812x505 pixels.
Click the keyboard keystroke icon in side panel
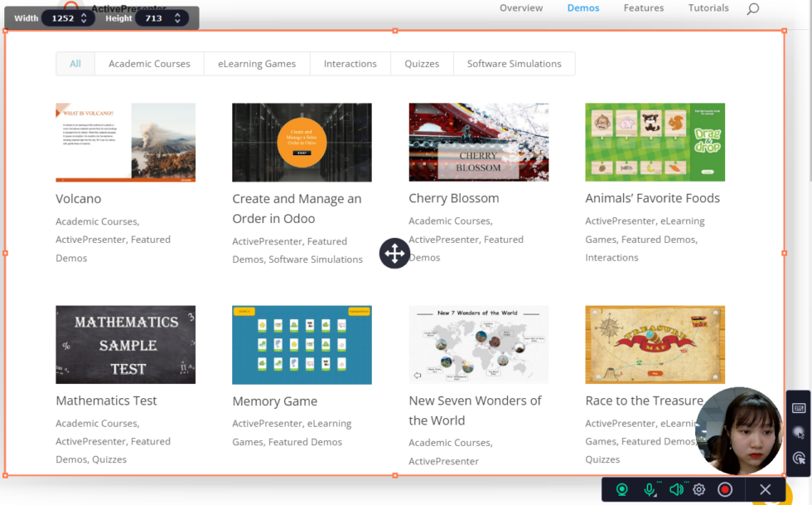click(799, 408)
